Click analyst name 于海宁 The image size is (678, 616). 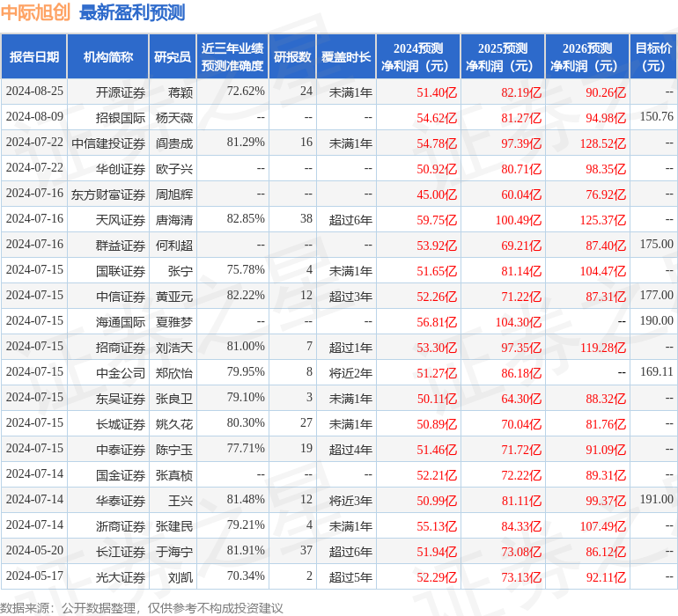[174, 551]
